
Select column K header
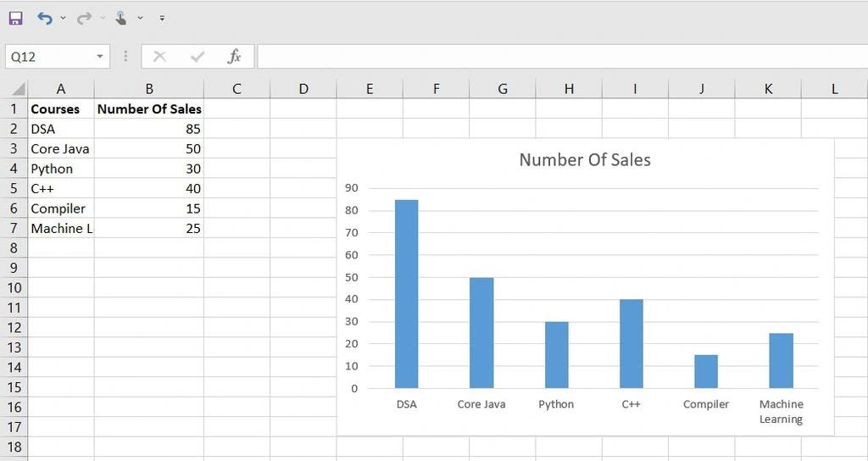coord(768,88)
